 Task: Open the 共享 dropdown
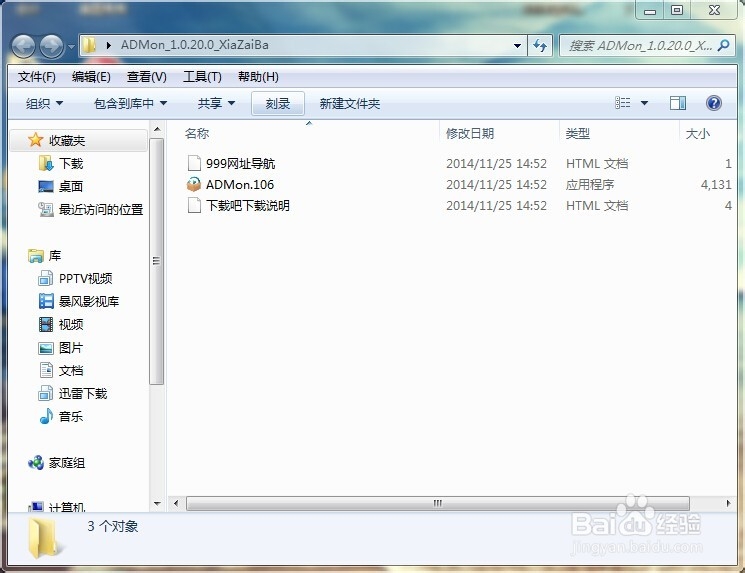click(x=216, y=103)
